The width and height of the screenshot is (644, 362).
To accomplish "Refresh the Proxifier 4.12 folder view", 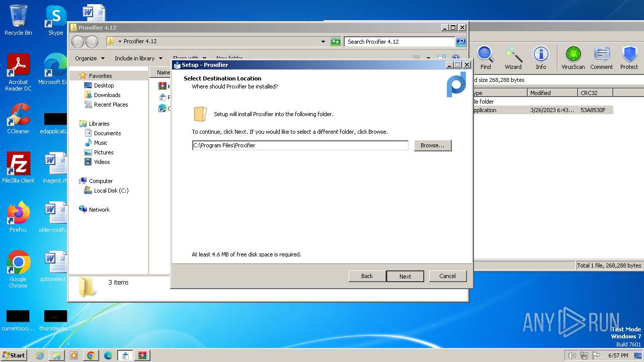I will 336,42.
